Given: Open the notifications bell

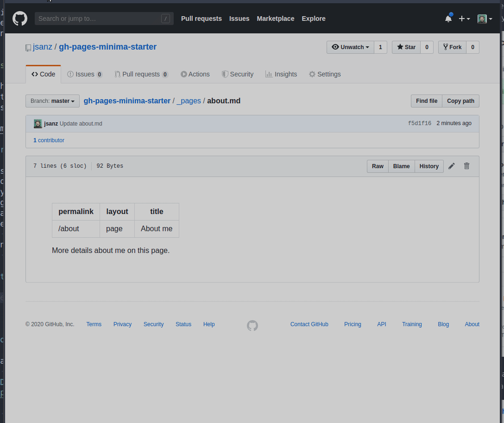Looking at the screenshot, I should pyautogui.click(x=448, y=19).
